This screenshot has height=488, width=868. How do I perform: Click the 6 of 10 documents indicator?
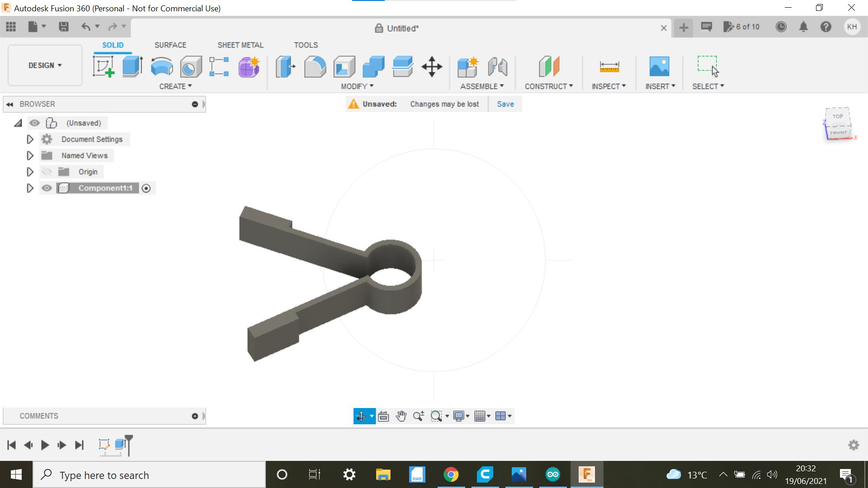point(741,27)
